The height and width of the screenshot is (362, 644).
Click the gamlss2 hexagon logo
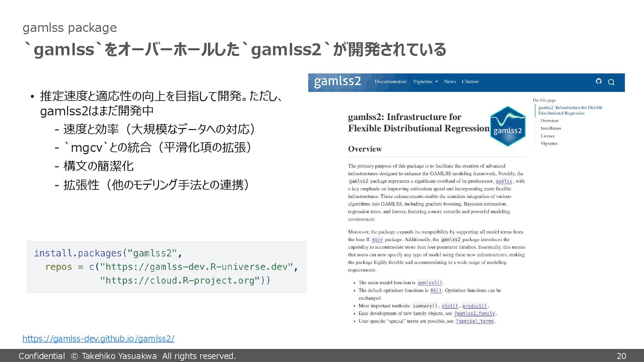507,126
